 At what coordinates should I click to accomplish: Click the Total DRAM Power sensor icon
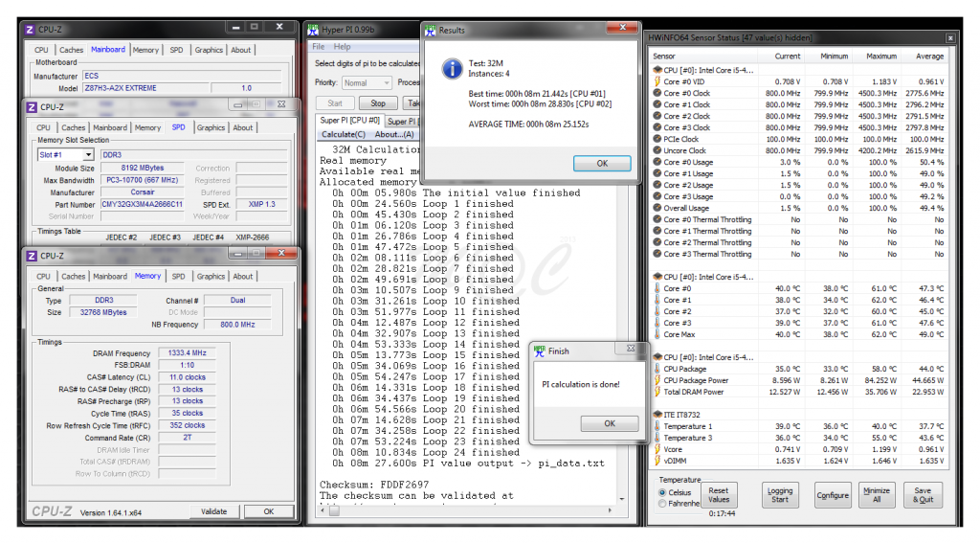tap(657, 391)
